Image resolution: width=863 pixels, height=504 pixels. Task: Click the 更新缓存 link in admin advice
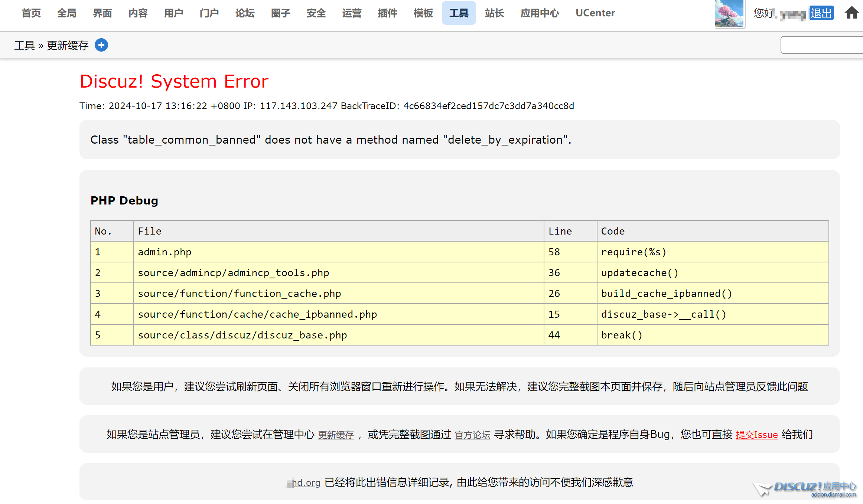click(x=336, y=435)
